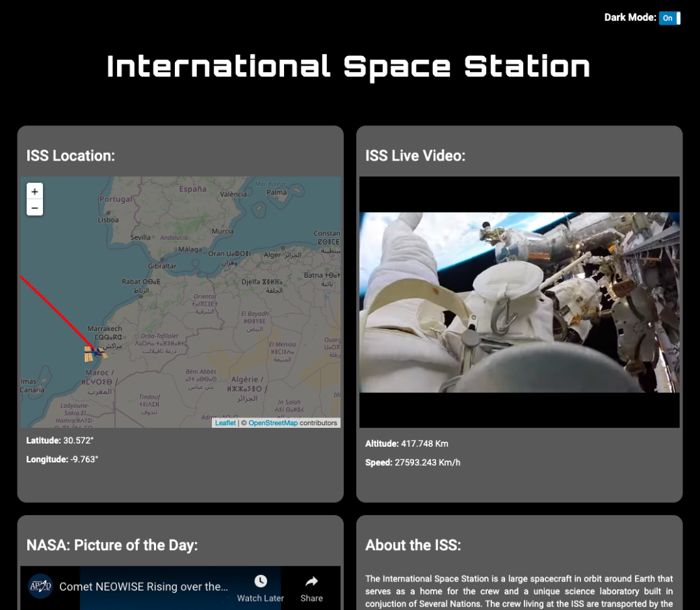
Task: Click the APOD channel logo
Action: (39, 585)
